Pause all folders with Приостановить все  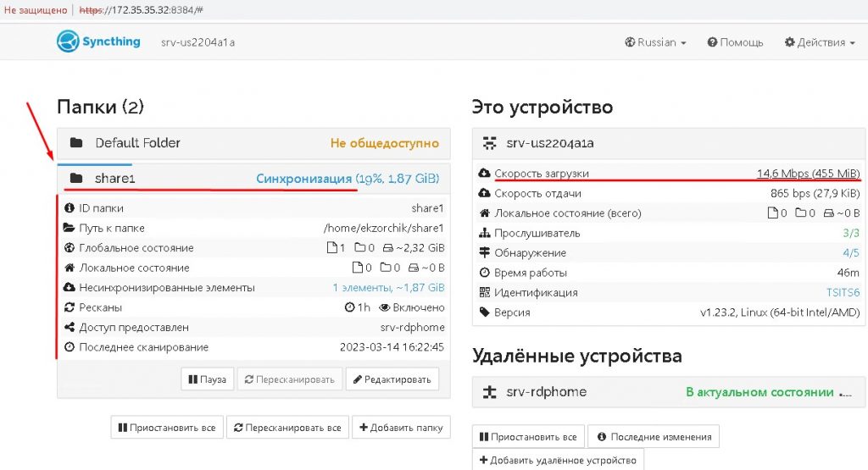tap(168, 428)
